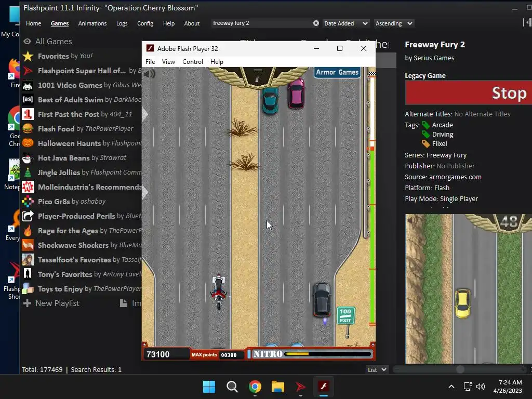Click the First Past the Post icon
Image resolution: width=532 pixels, height=399 pixels.
(28, 114)
